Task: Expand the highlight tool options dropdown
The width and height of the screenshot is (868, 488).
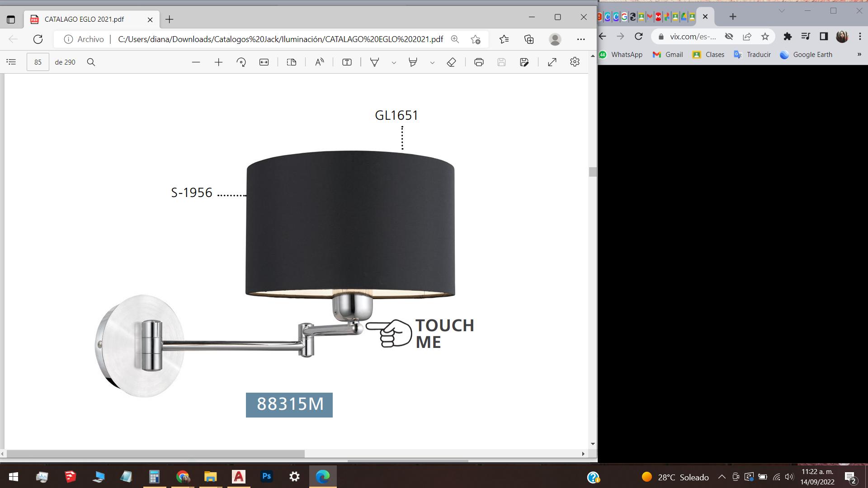Action: (432, 63)
